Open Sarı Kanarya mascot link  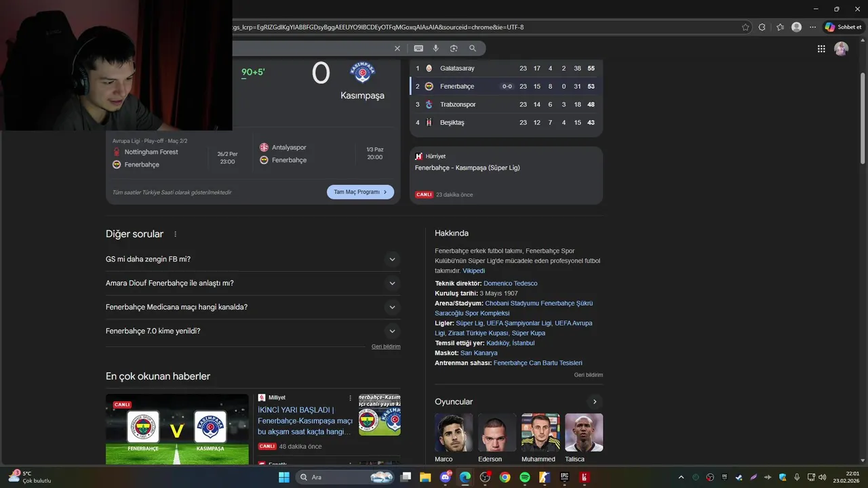point(479,353)
